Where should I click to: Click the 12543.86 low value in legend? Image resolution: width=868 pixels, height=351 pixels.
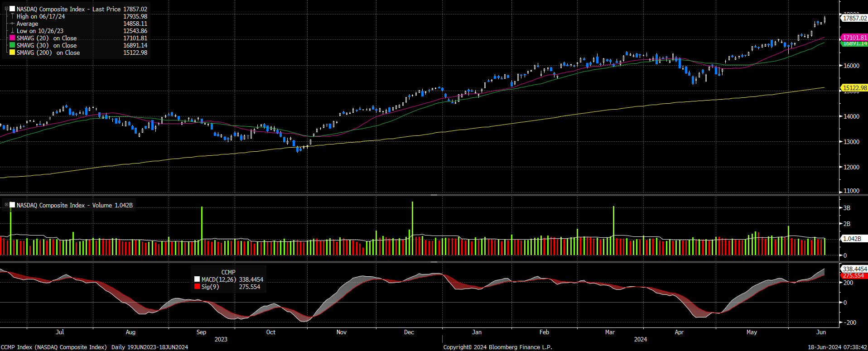(x=135, y=31)
